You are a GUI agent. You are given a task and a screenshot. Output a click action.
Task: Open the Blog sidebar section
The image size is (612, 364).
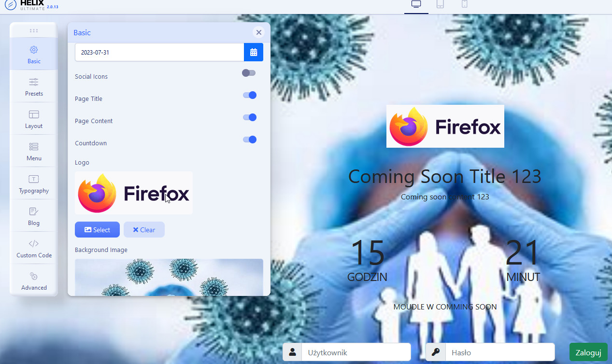[x=34, y=216]
